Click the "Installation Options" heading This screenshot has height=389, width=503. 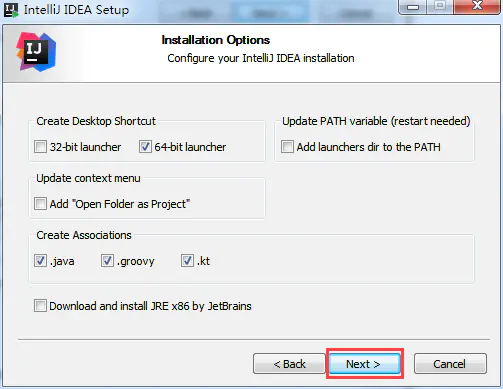point(216,40)
